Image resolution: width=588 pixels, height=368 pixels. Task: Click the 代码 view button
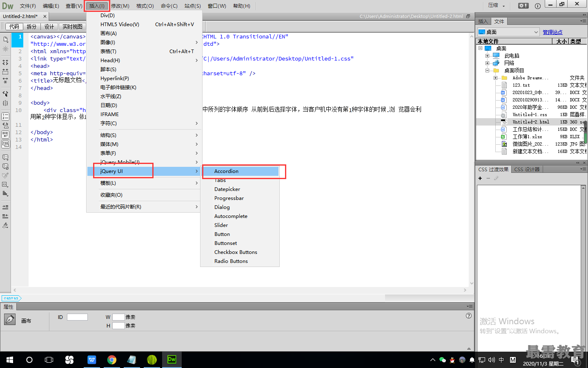click(x=14, y=27)
